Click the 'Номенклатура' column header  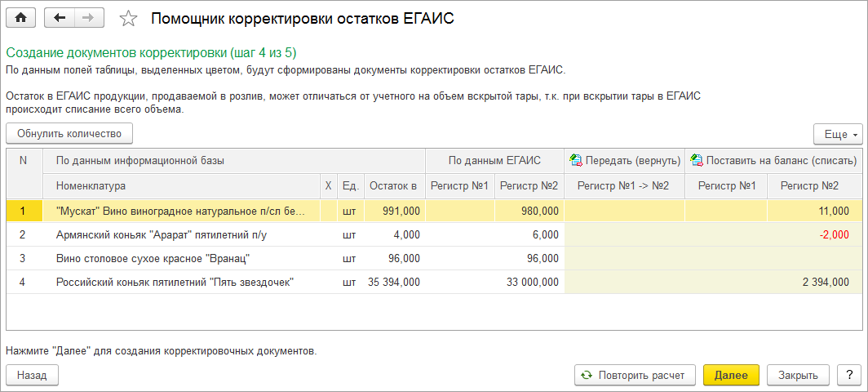coord(91,186)
